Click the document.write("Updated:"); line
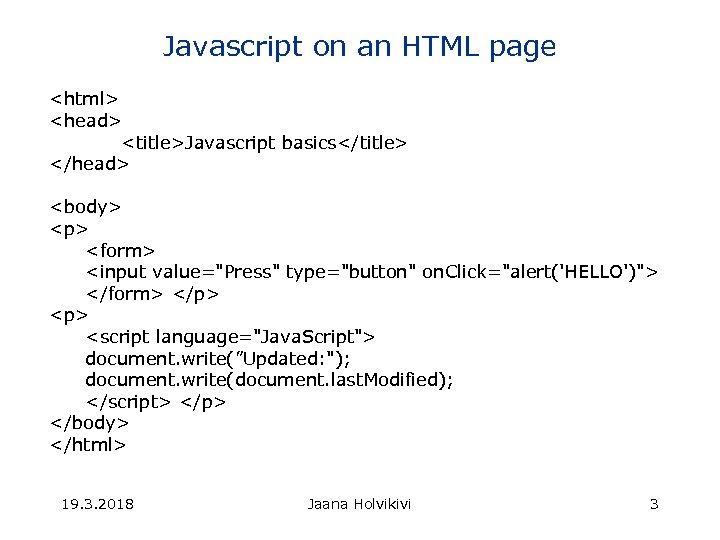720x540 pixels. pyautogui.click(x=218, y=359)
